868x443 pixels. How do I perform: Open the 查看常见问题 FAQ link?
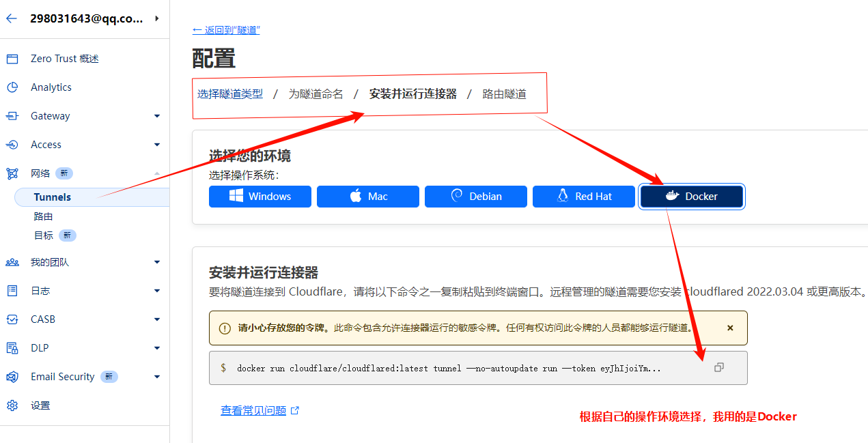pyautogui.click(x=253, y=411)
